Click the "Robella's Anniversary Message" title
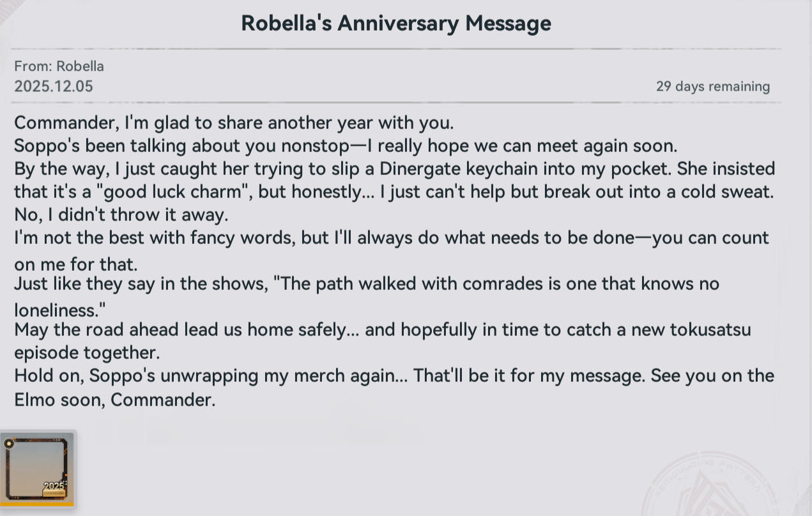 pos(395,24)
